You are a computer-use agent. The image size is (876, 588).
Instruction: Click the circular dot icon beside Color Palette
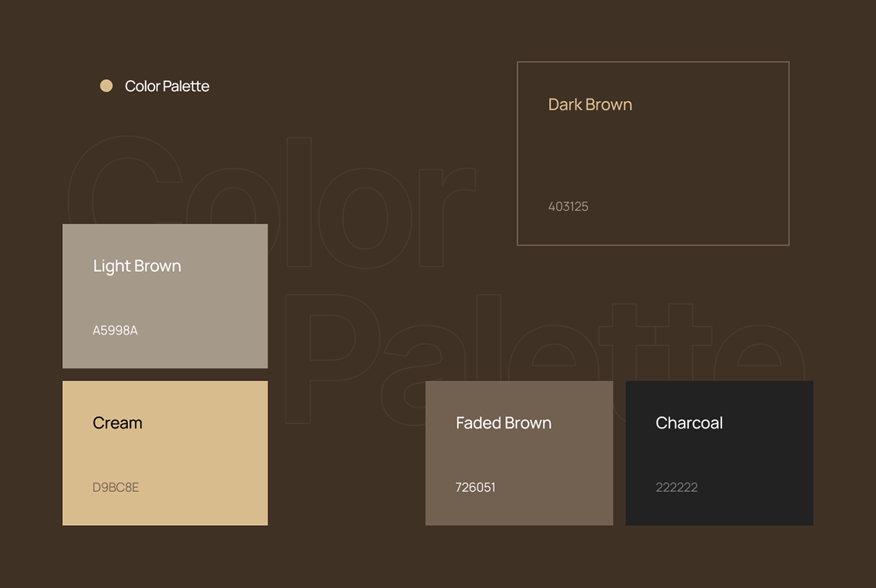[106, 85]
